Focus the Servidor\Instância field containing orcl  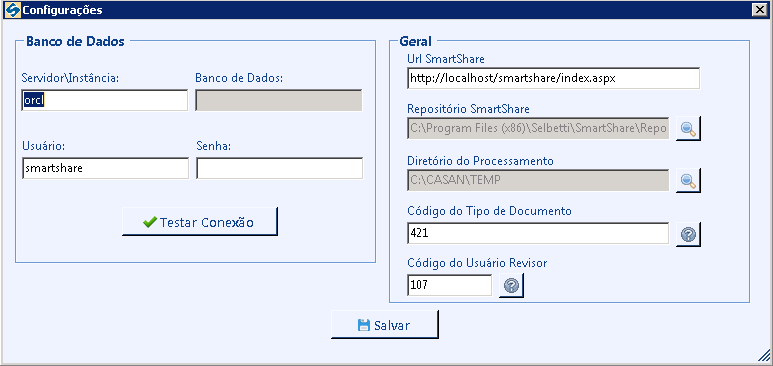tap(105, 100)
